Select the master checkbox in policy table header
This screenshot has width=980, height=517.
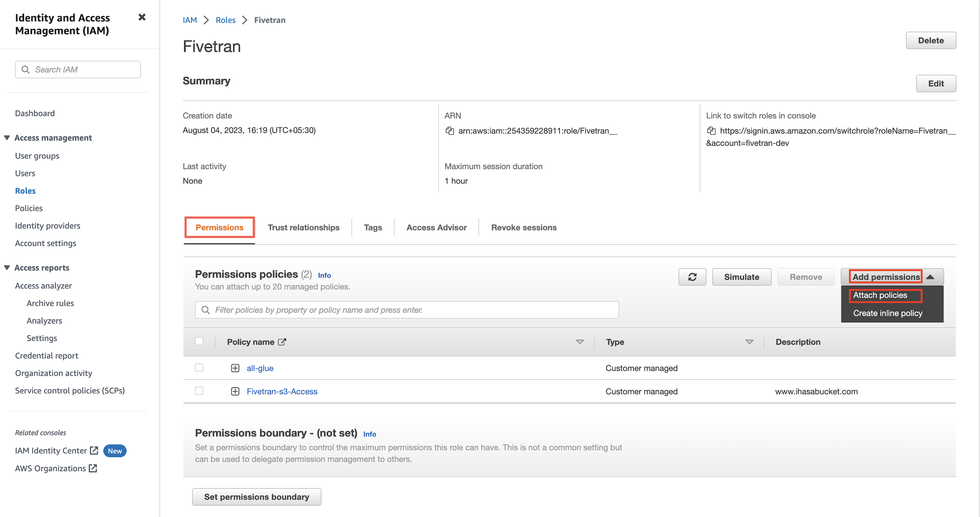[199, 341]
